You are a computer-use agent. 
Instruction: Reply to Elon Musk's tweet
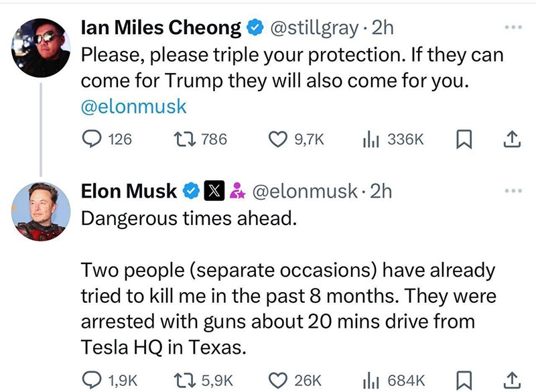[x=90, y=380]
